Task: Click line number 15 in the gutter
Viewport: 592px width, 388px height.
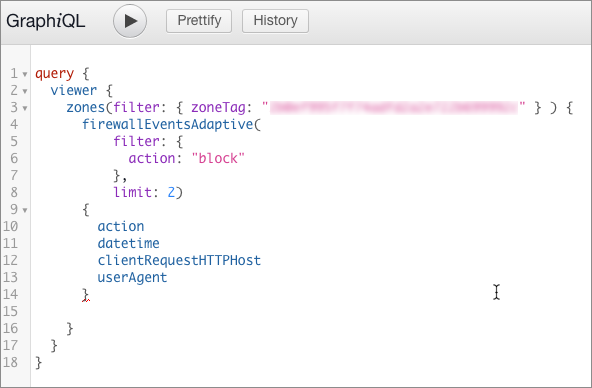Action: (11, 311)
